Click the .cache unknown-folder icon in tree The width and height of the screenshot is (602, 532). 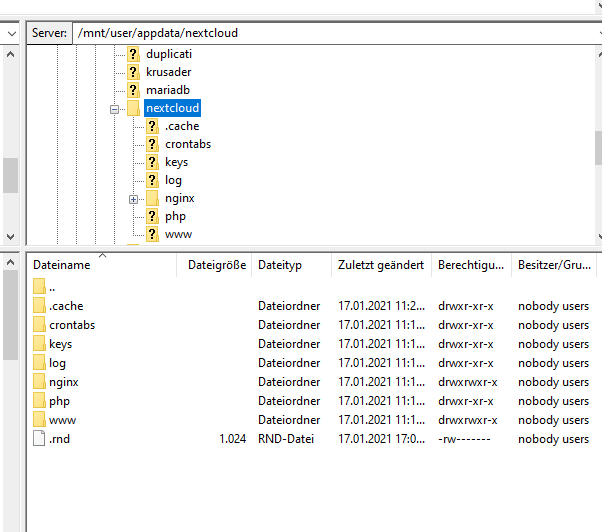click(x=152, y=126)
